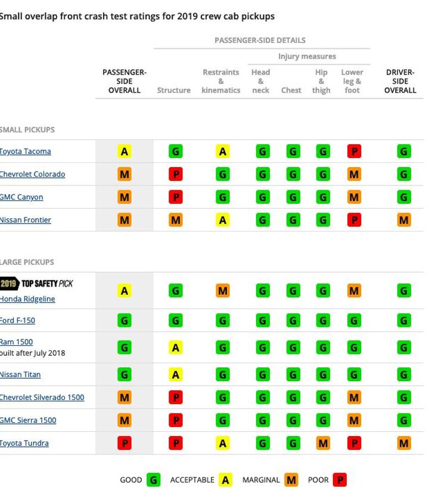Click the red POOR legend swatch
This screenshot has width=429, height=504.
(x=340, y=480)
